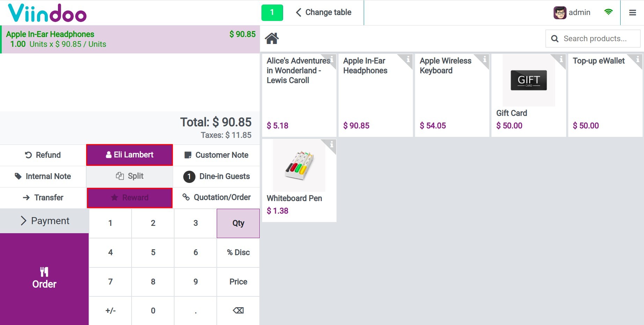The height and width of the screenshot is (325, 644).
Task: Tap numpad key 2
Action: 153,223
